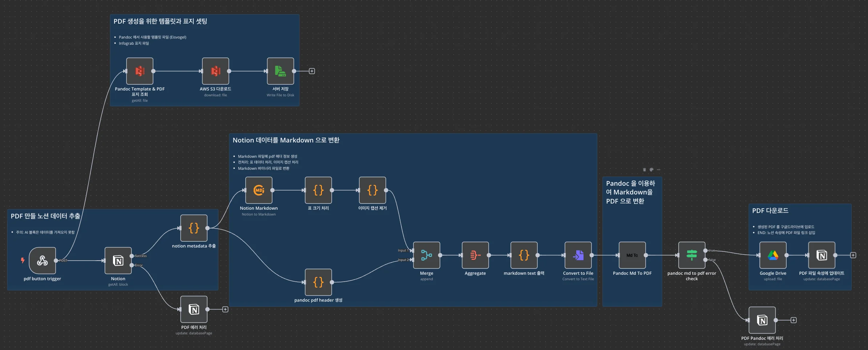Select the Notion Markdown node
Viewport: 868px width, 350px height.
point(259,190)
